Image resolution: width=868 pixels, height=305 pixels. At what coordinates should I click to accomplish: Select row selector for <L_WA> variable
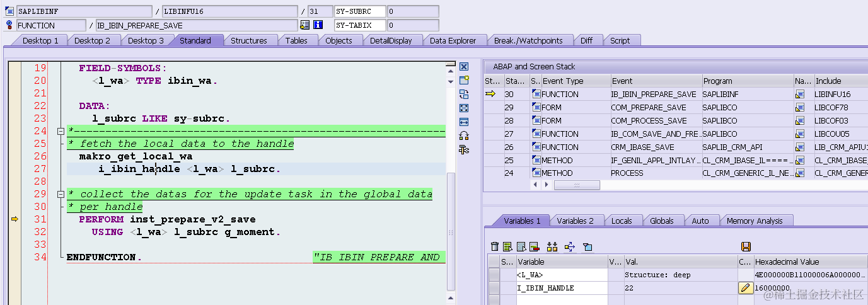click(494, 275)
